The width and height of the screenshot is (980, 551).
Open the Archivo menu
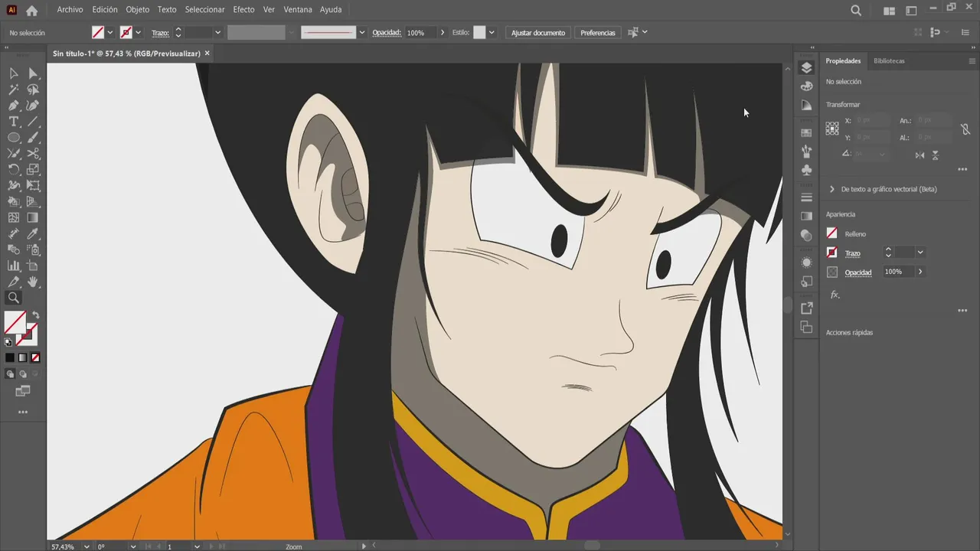click(70, 10)
